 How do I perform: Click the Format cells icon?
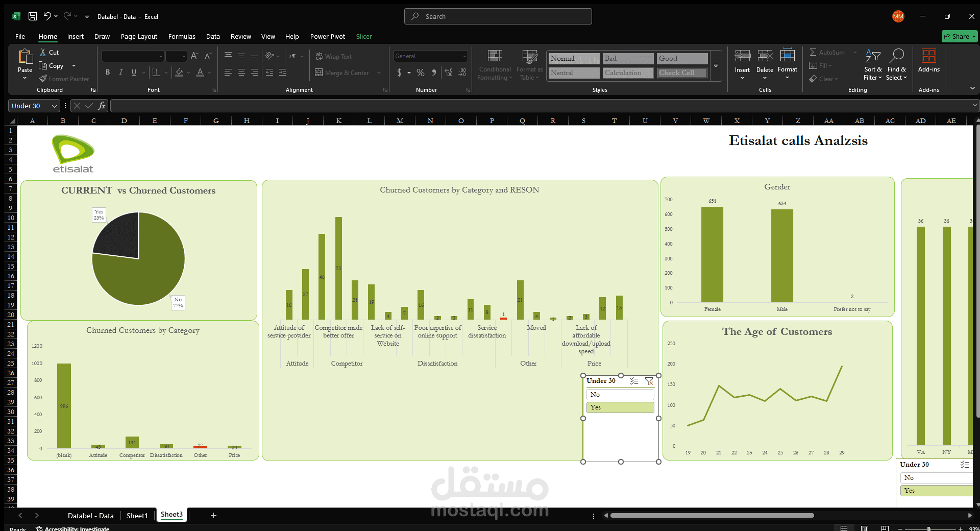(x=788, y=56)
